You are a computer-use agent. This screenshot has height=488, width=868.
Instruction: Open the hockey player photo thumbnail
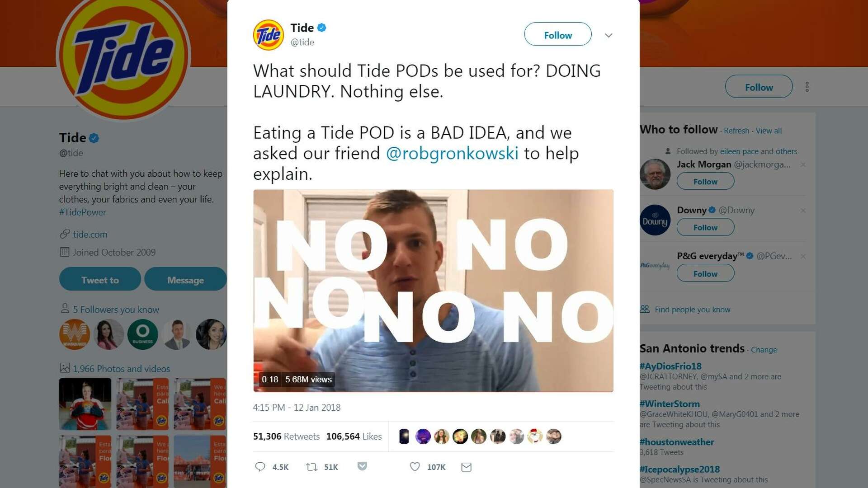tap(85, 404)
